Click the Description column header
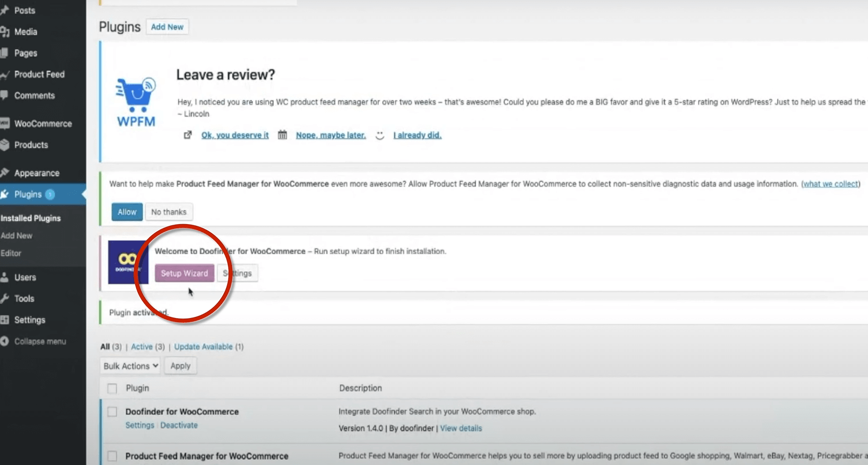 [360, 388]
